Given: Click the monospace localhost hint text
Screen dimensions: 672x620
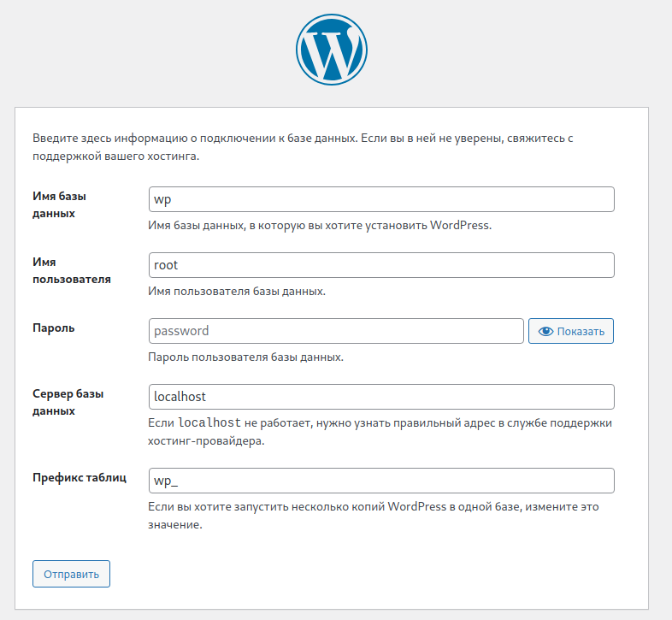Looking at the screenshot, I should click(x=209, y=422).
